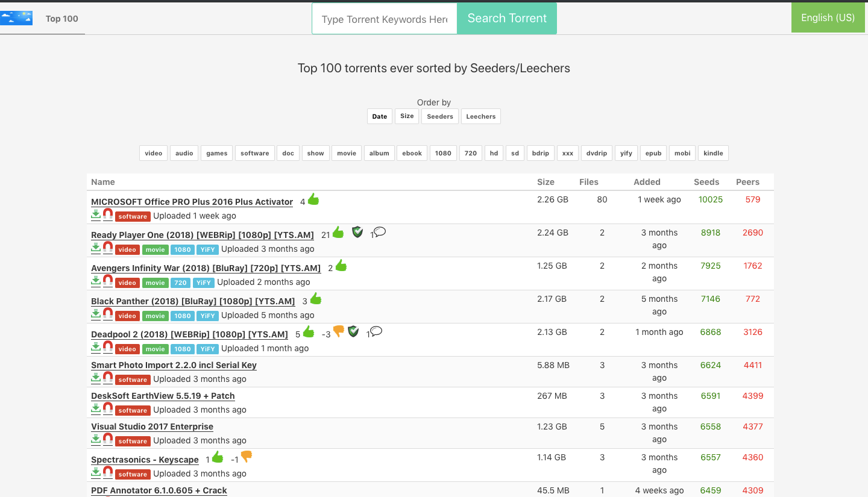Open PDF Annotator 6.1.0.605 + Crack link
The image size is (868, 497).
[159, 490]
